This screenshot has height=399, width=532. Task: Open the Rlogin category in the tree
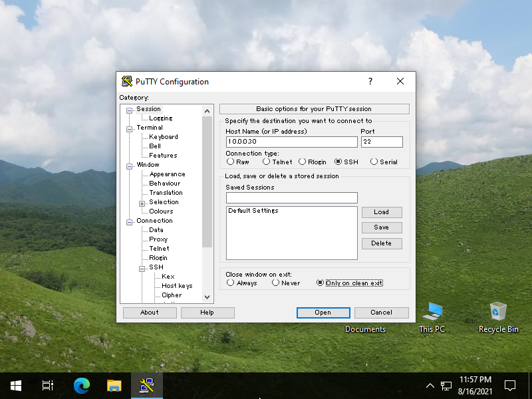click(x=158, y=258)
